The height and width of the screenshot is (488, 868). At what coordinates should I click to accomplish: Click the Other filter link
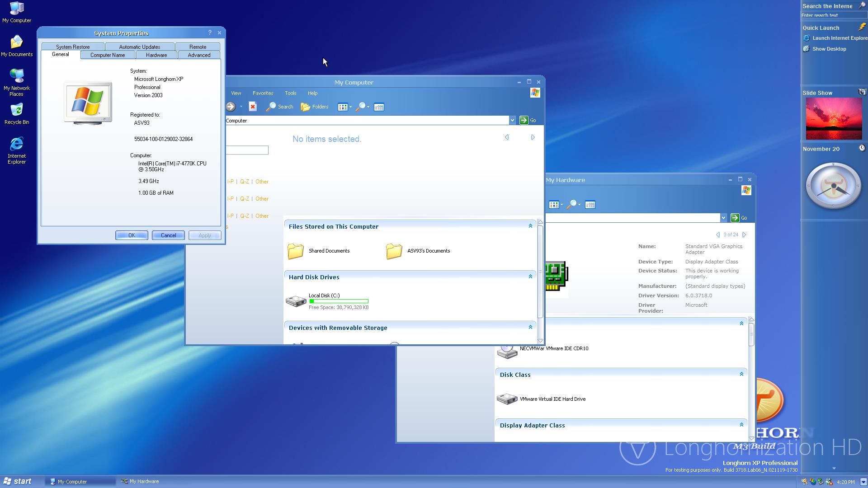[x=262, y=182]
